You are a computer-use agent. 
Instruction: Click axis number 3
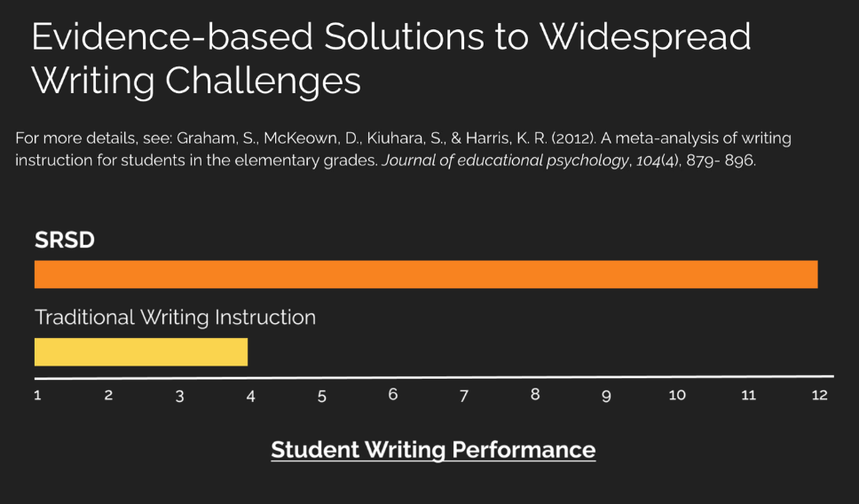pyautogui.click(x=179, y=397)
